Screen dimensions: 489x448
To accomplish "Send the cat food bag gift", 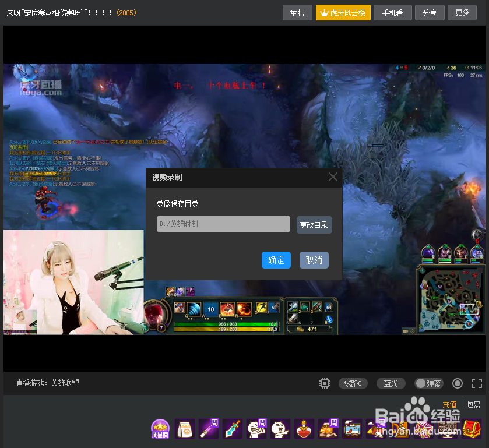I will tap(185, 429).
